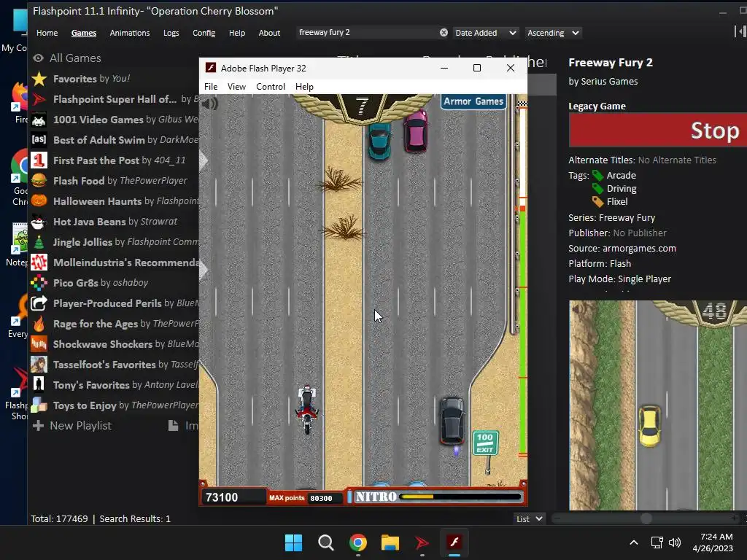Click the Flashpoint Super Hall of Fame icon

click(39, 99)
